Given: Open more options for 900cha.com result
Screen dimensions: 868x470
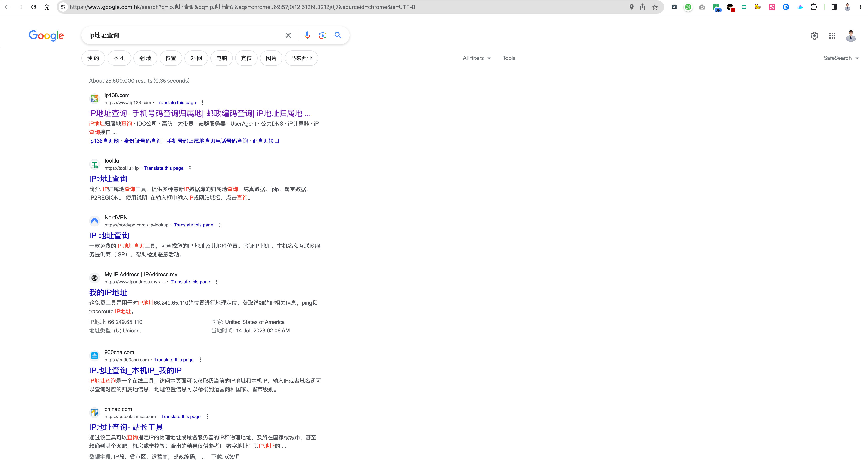Looking at the screenshot, I should [200, 360].
